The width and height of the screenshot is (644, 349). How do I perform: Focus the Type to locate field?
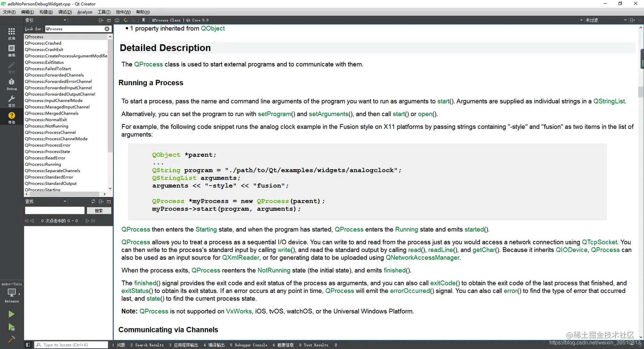pos(72,345)
